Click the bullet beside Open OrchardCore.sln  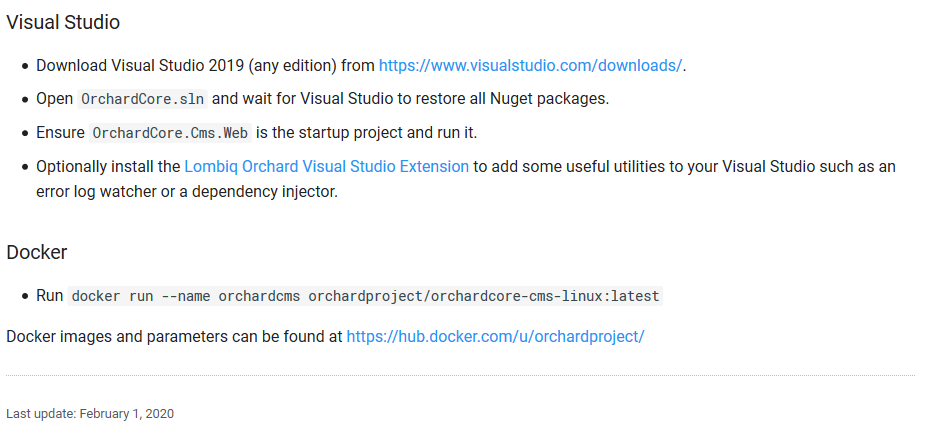(x=25, y=100)
